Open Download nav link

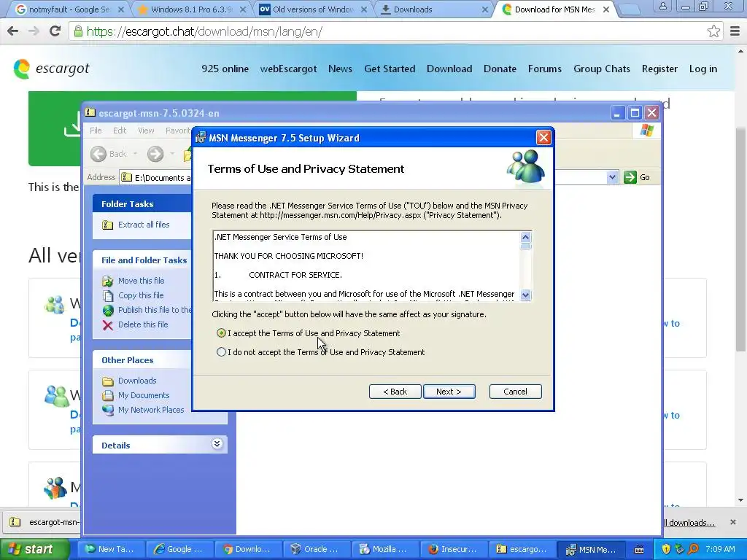click(x=449, y=69)
